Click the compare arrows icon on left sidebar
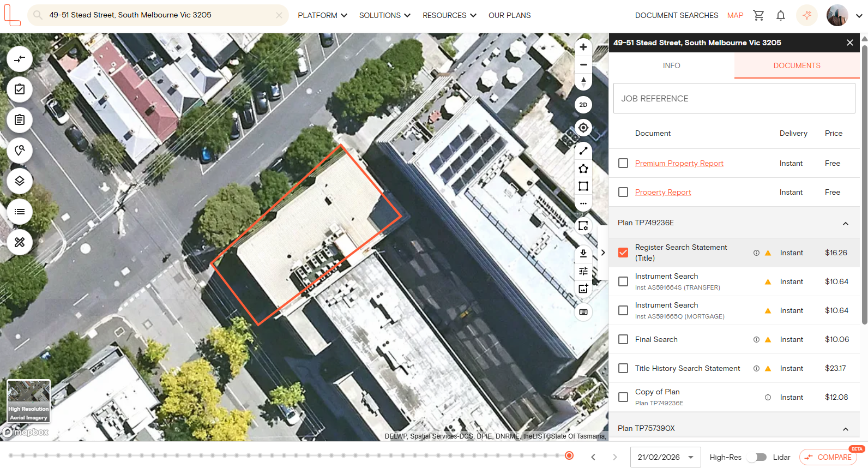The height and width of the screenshot is (468, 868). click(x=20, y=59)
